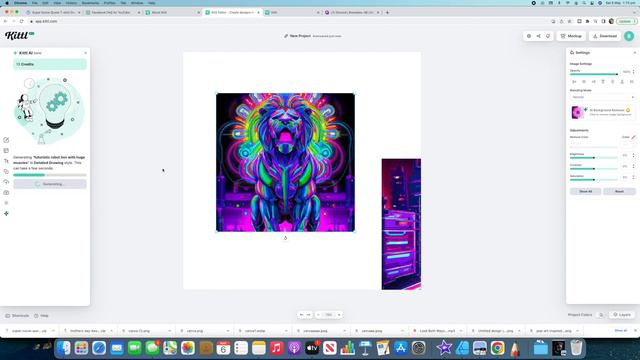
Task: Align the image to the left
Action: [574, 82]
